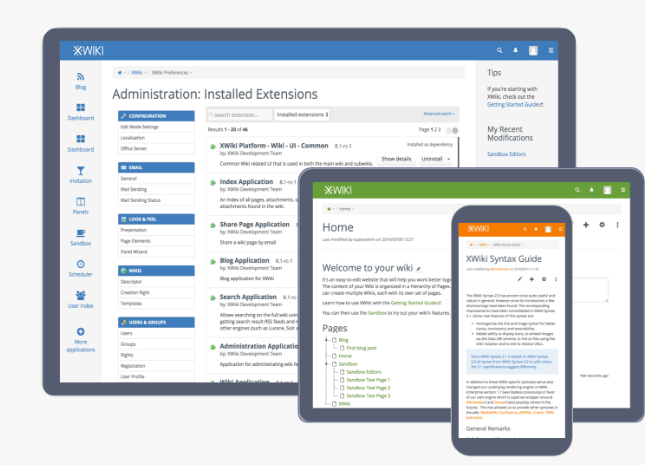
Task: Open First blog post in tablet tree
Action: (x=362, y=348)
